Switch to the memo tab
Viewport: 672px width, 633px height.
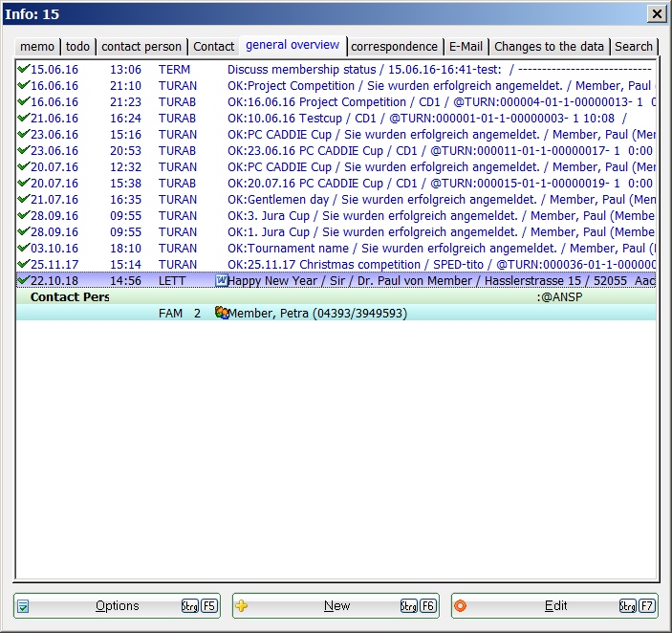point(37,47)
